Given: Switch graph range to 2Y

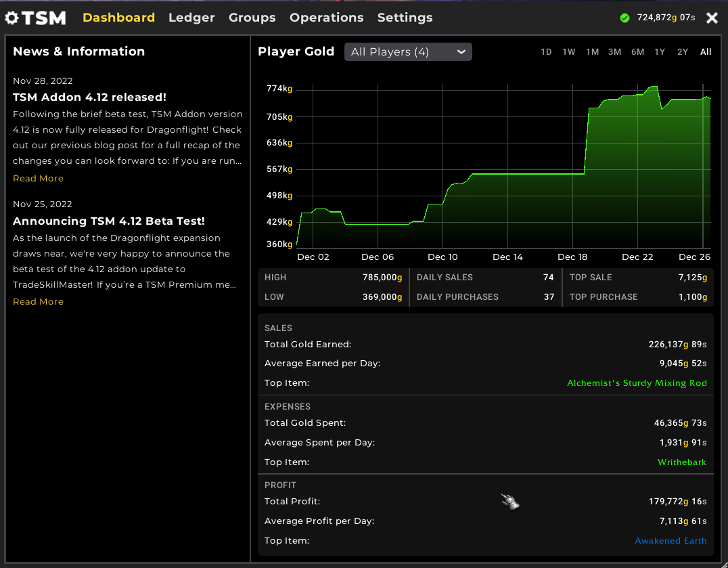Looking at the screenshot, I should (x=683, y=52).
